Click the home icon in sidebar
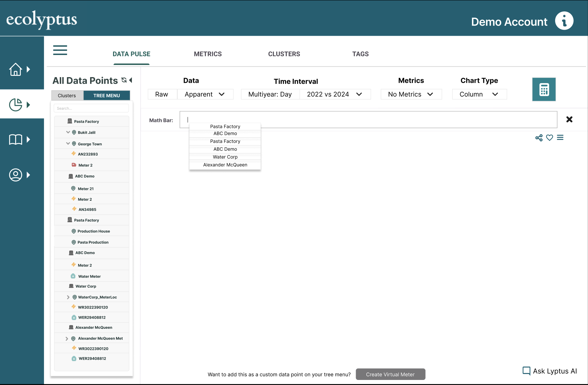Image resolution: width=588 pixels, height=385 pixels. [15, 69]
